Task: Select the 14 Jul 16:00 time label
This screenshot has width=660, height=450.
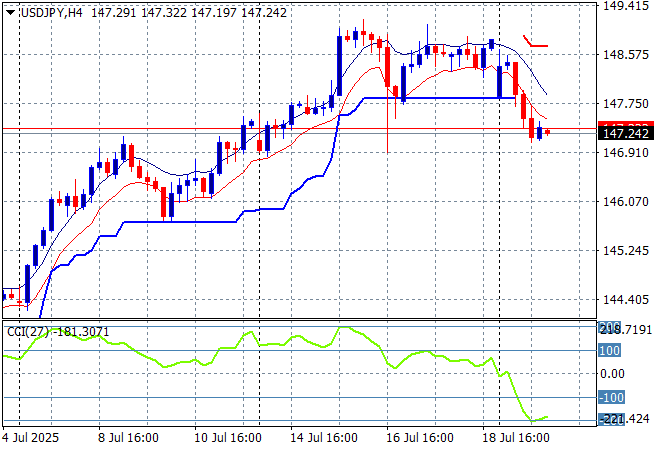Action: coord(324,438)
